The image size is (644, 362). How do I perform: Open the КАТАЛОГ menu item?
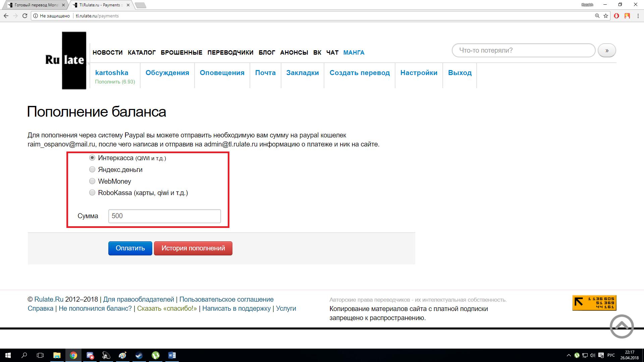(x=142, y=53)
